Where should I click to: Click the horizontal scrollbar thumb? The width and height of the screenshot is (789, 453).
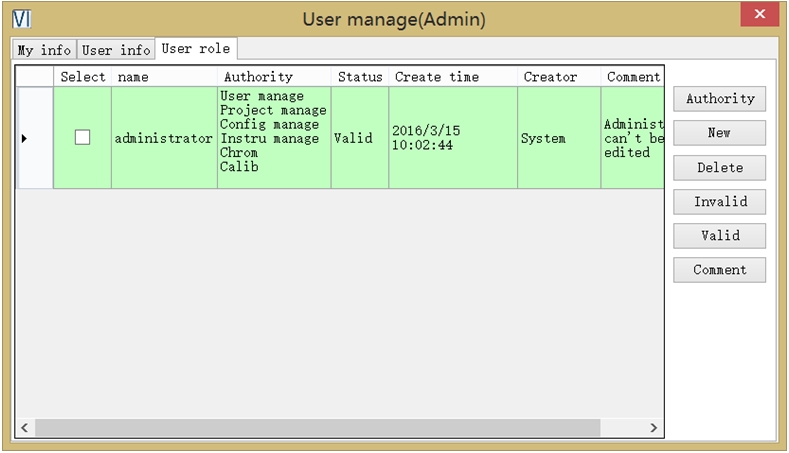tap(318, 428)
